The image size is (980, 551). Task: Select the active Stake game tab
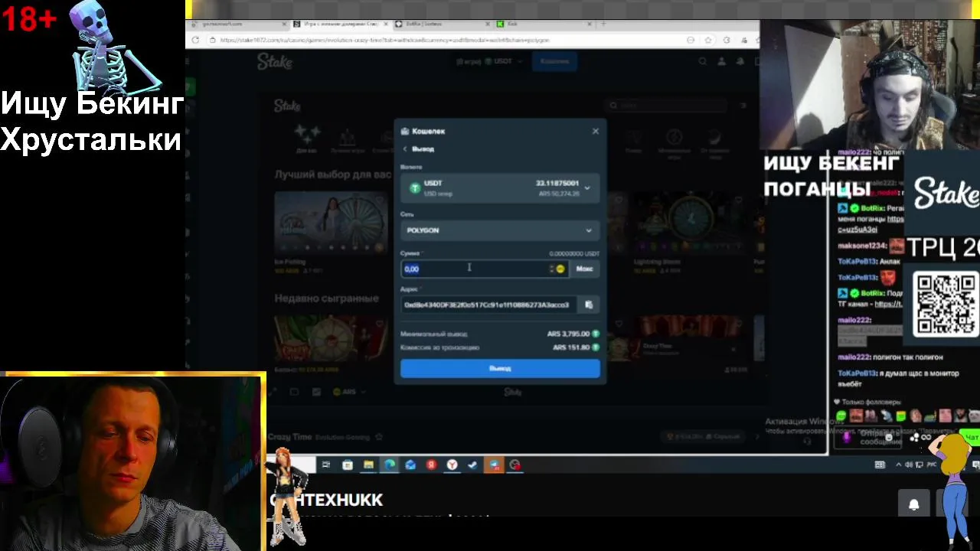pyautogui.click(x=341, y=24)
